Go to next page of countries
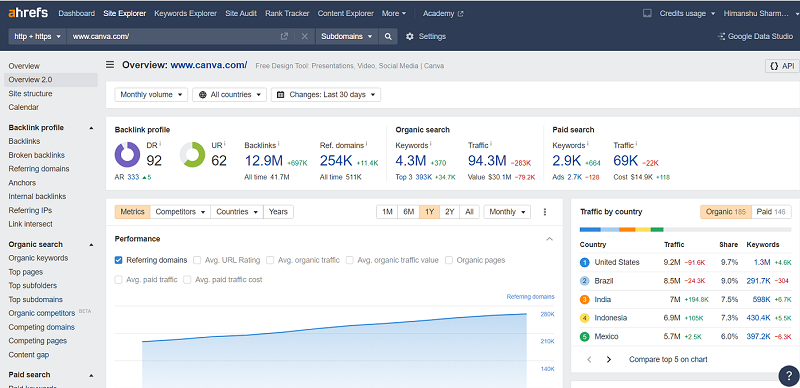This screenshot has width=800, height=388. pos(609,359)
